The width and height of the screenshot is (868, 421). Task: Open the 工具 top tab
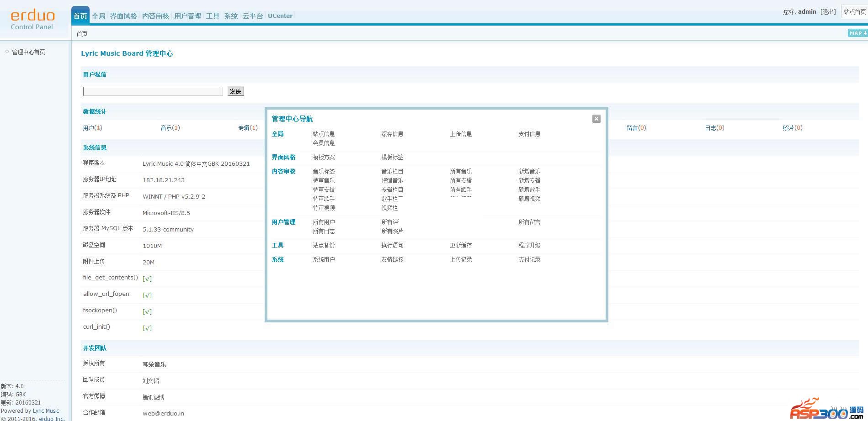coord(213,16)
